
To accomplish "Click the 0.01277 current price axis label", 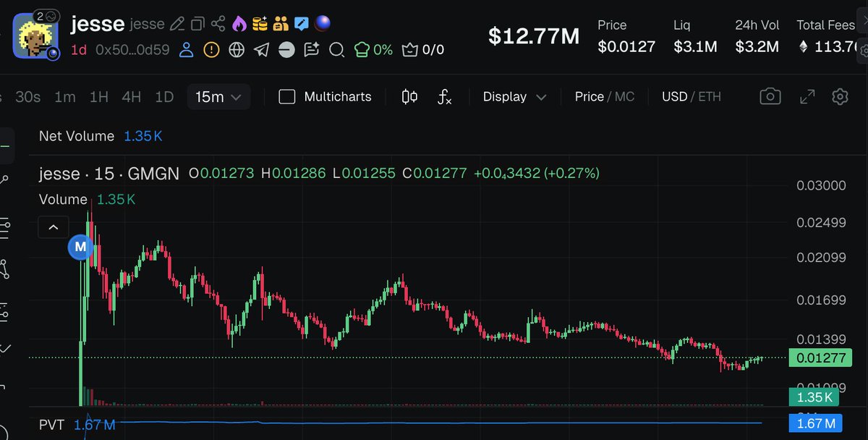I will (x=821, y=357).
